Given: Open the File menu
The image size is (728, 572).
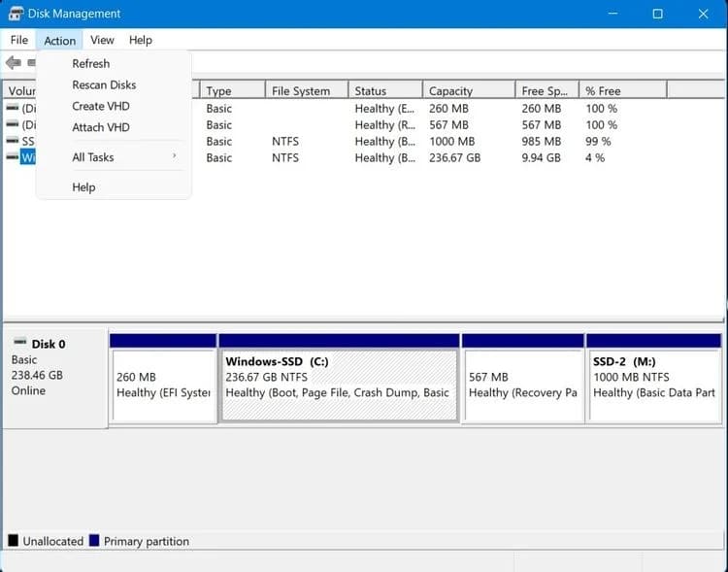Looking at the screenshot, I should pyautogui.click(x=19, y=40).
